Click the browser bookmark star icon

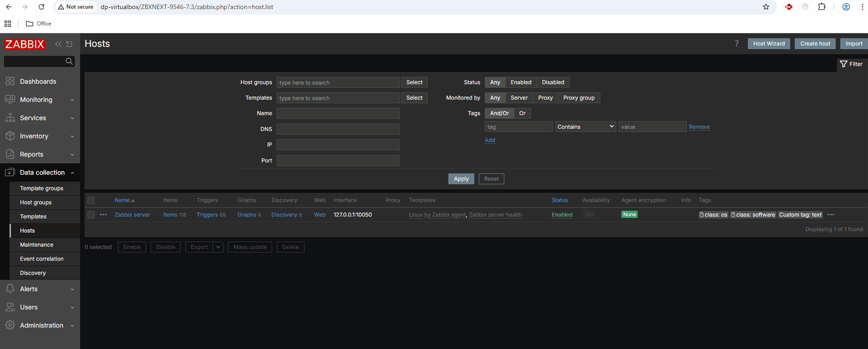click(x=766, y=7)
